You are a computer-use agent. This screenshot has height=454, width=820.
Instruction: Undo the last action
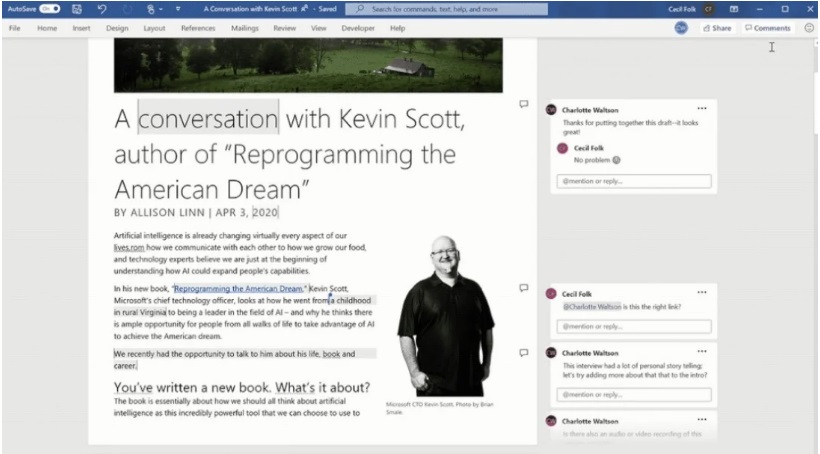point(101,9)
